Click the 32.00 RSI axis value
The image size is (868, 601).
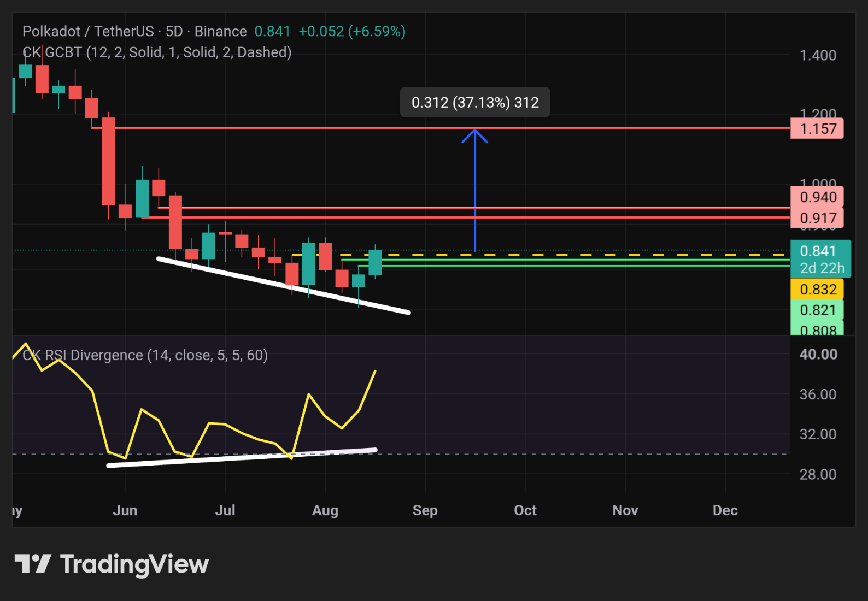[818, 434]
